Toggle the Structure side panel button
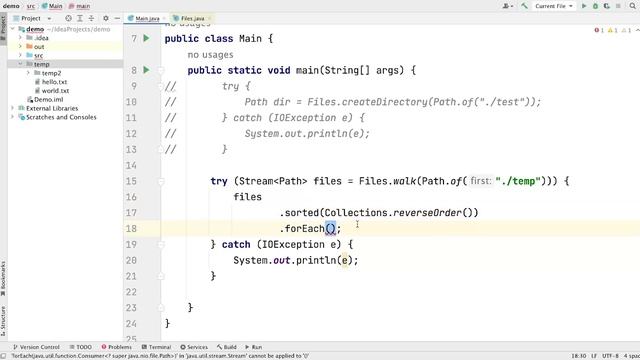Screen dimensions: 640x360 point(3,321)
